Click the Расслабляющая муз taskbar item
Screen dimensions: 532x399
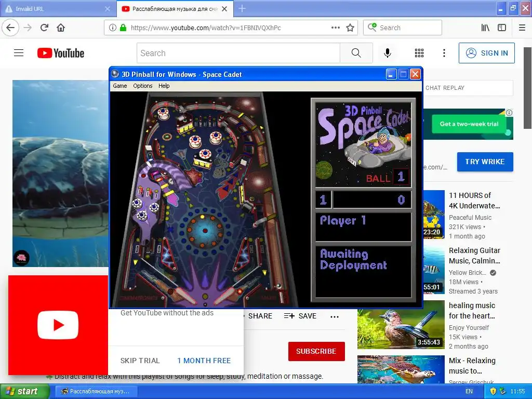click(96, 391)
